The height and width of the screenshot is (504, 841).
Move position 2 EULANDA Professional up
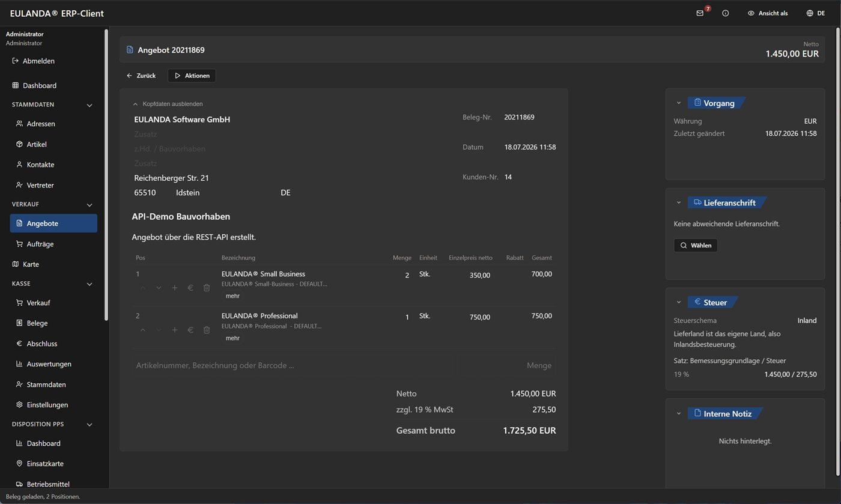[143, 330]
